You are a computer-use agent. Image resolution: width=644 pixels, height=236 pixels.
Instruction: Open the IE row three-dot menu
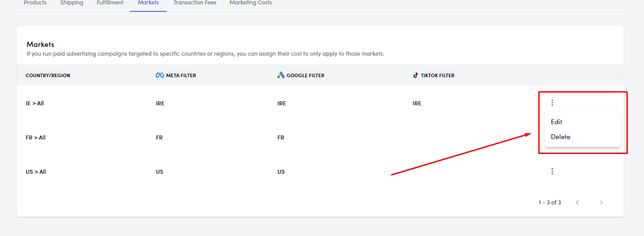pyautogui.click(x=552, y=103)
